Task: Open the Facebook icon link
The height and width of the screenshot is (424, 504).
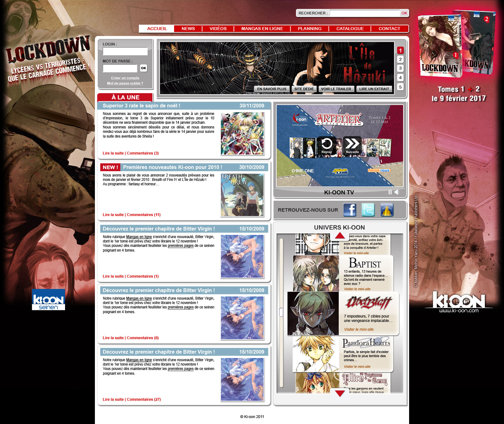Action: click(x=350, y=210)
